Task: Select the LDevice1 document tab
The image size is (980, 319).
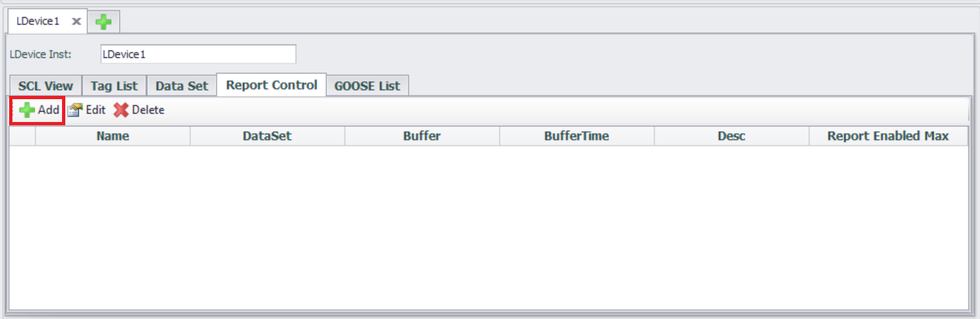Action: [38, 22]
